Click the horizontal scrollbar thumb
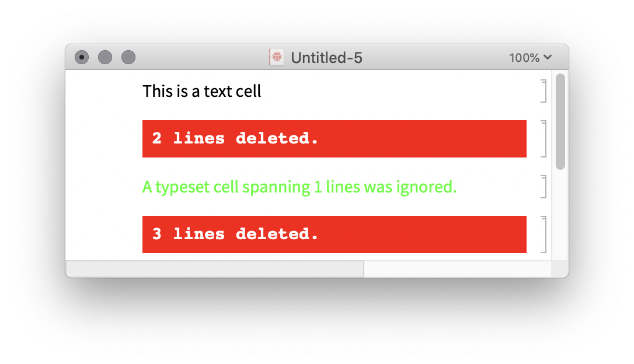This screenshot has width=634, height=364. pyautogui.click(x=215, y=269)
